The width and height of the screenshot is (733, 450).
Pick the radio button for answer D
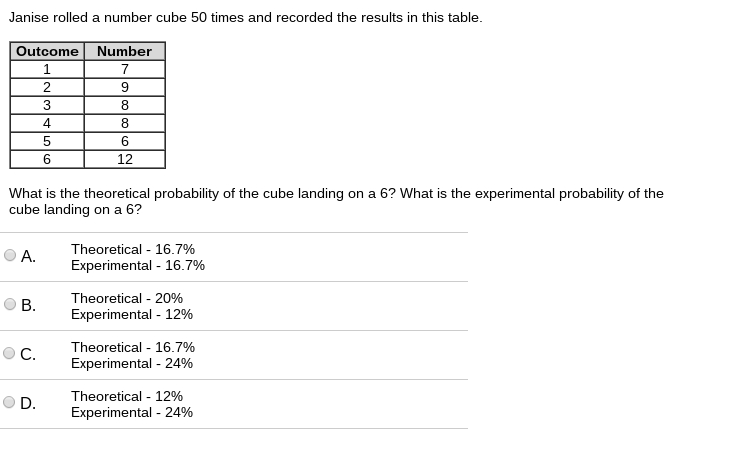coord(9,402)
